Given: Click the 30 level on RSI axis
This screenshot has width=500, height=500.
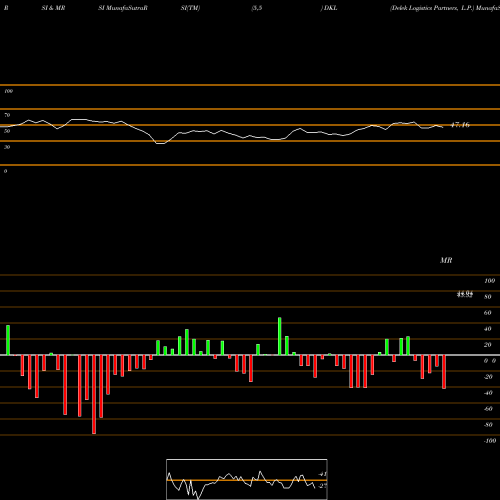Looking at the screenshot, I should (x=7, y=147).
